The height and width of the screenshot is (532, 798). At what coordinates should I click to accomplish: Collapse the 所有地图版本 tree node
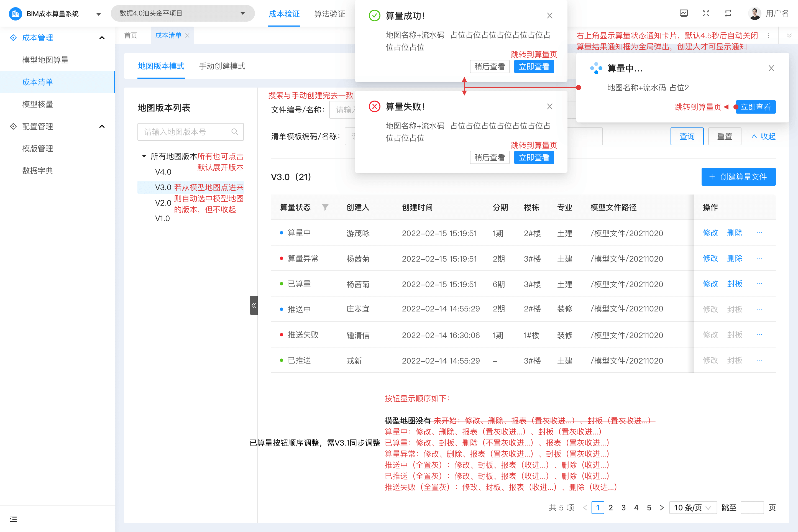click(144, 156)
